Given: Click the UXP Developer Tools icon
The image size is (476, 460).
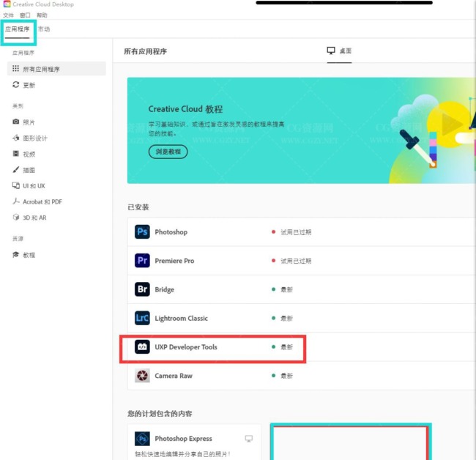Looking at the screenshot, I should [x=142, y=346].
